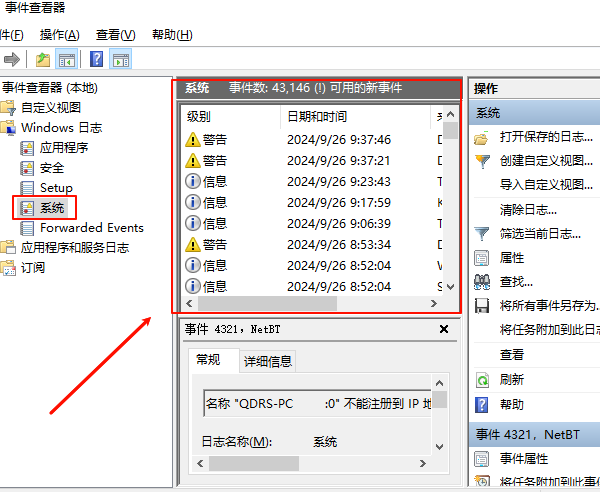This screenshot has height=492, width=600.
Task: Select 事件查看器 (本地) root node
Action: click(x=50, y=88)
